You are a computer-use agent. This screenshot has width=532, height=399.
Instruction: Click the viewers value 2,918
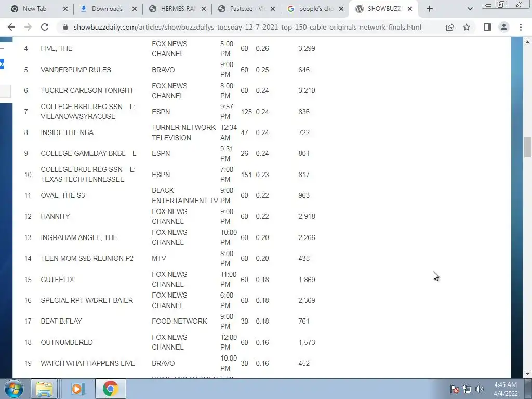coord(307,216)
